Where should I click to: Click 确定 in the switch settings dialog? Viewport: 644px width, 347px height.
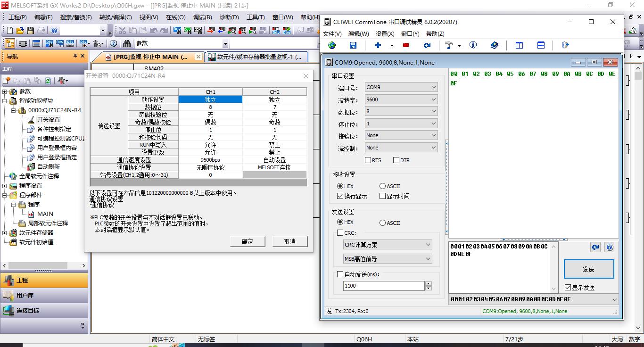pos(247,241)
